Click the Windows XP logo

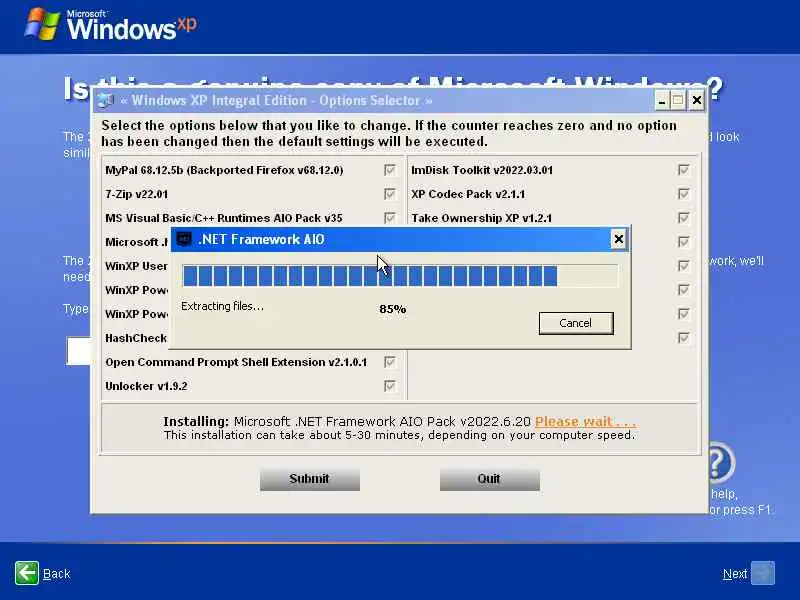pyautogui.click(x=111, y=25)
